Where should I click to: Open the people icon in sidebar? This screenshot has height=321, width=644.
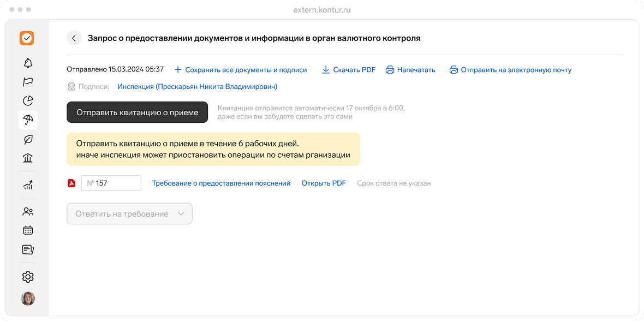tap(28, 211)
